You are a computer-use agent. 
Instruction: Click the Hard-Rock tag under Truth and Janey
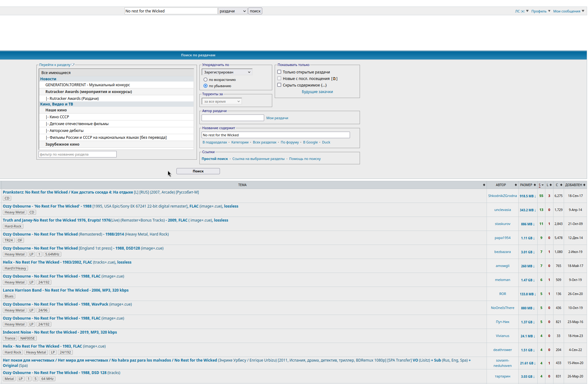pos(13,226)
